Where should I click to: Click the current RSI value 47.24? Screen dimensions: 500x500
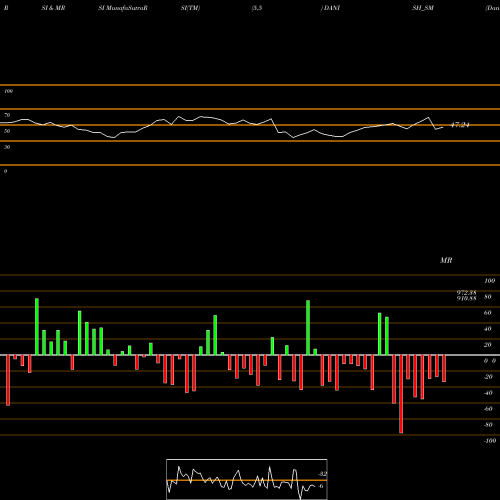pos(460,125)
